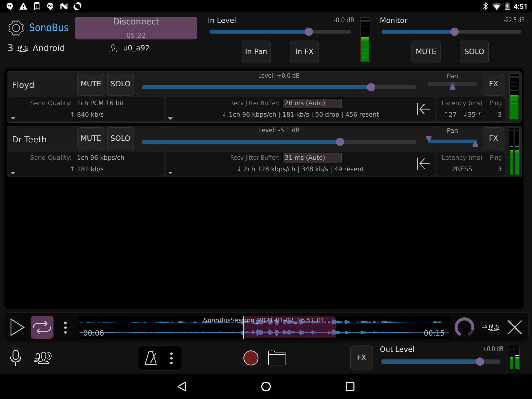This screenshot has height=399, width=532.
Task: Open metronome options three-dot menu
Action: tap(171, 358)
